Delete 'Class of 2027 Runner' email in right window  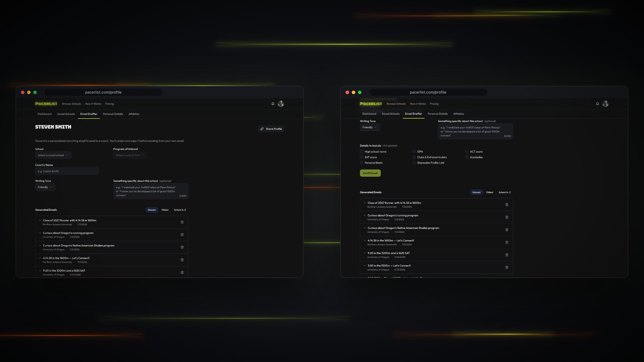pos(507,205)
